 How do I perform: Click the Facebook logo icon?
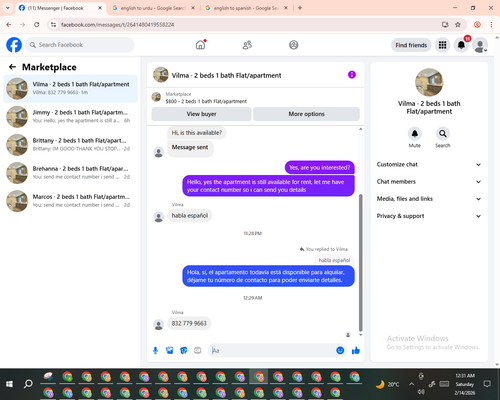pyautogui.click(x=14, y=45)
